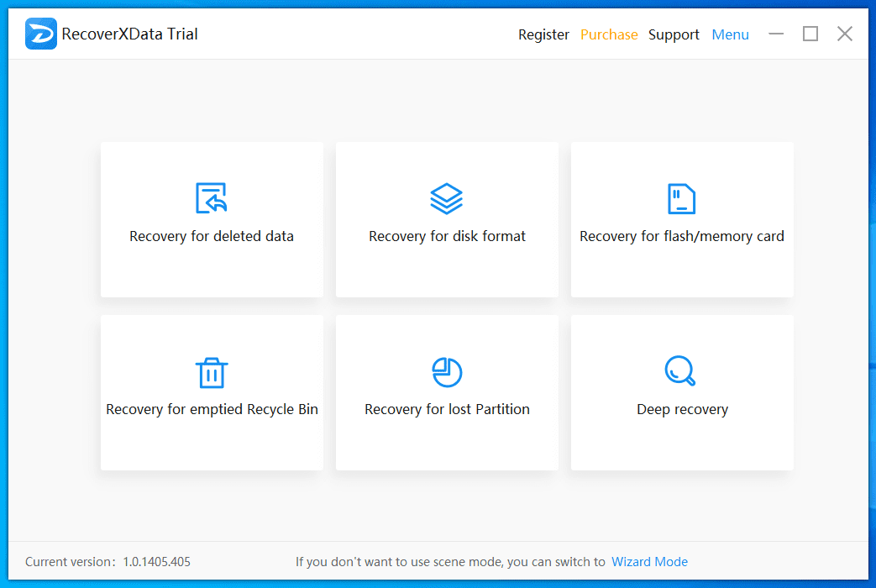Click the version number 1.0.1405.405
The height and width of the screenshot is (588, 876).
[156, 562]
